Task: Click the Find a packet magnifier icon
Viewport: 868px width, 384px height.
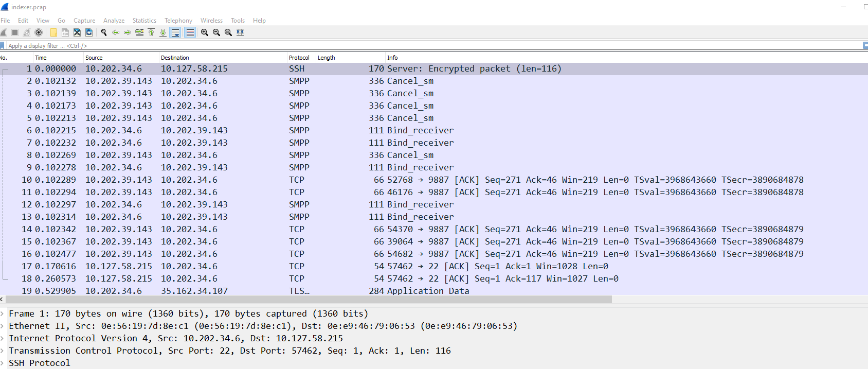Action: pyautogui.click(x=104, y=32)
